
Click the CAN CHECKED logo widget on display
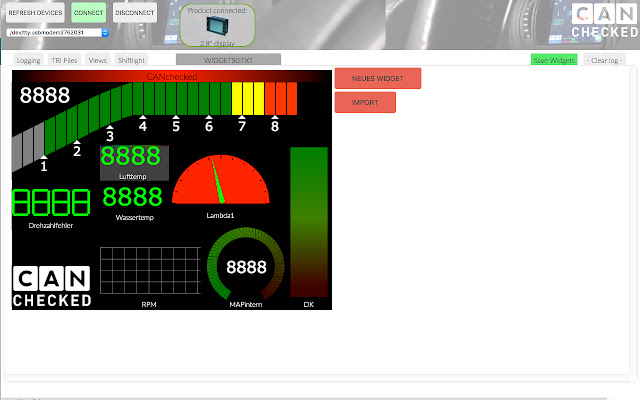coord(52,287)
